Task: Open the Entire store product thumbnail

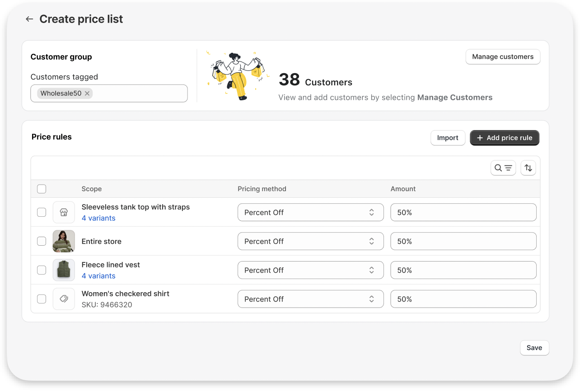Action: [x=64, y=241]
